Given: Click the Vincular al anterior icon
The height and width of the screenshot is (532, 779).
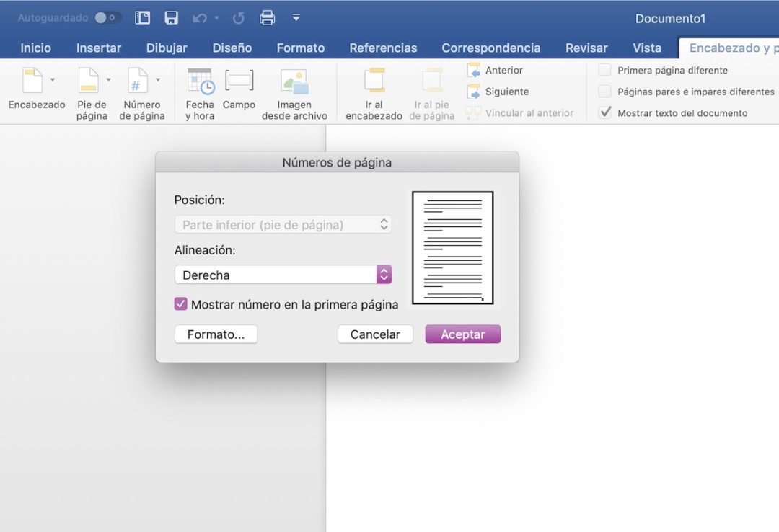Looking at the screenshot, I should coord(473,112).
